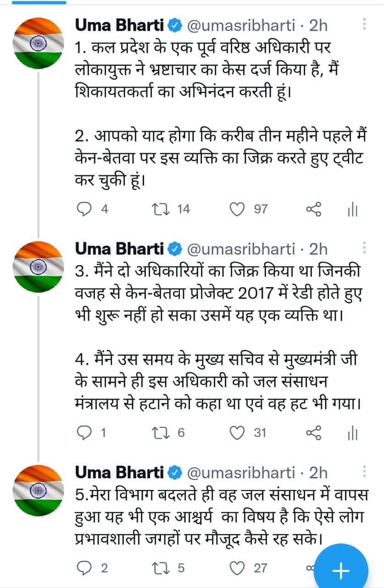Open the three-dot menu on the second tweet

[365, 247]
